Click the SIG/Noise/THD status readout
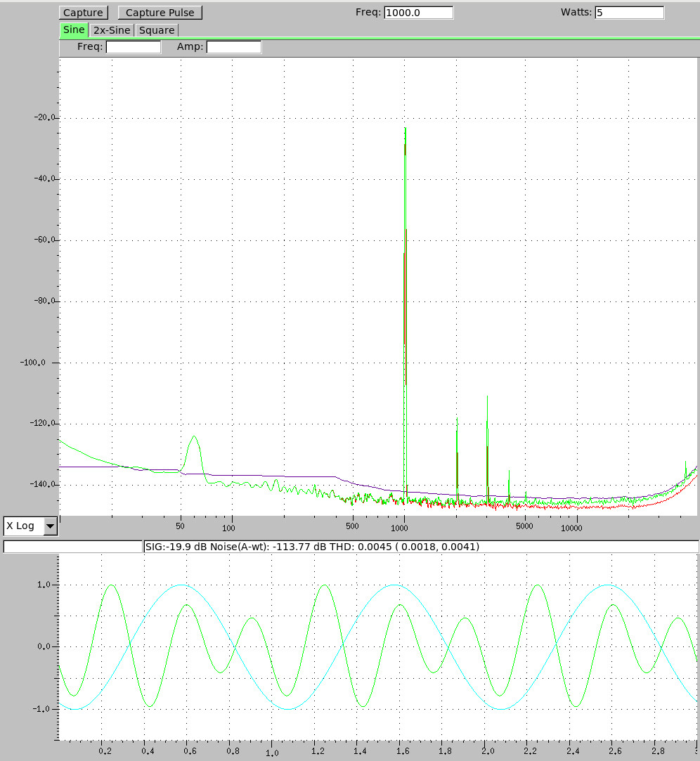Viewport: 700px width, 761px height. (422, 547)
